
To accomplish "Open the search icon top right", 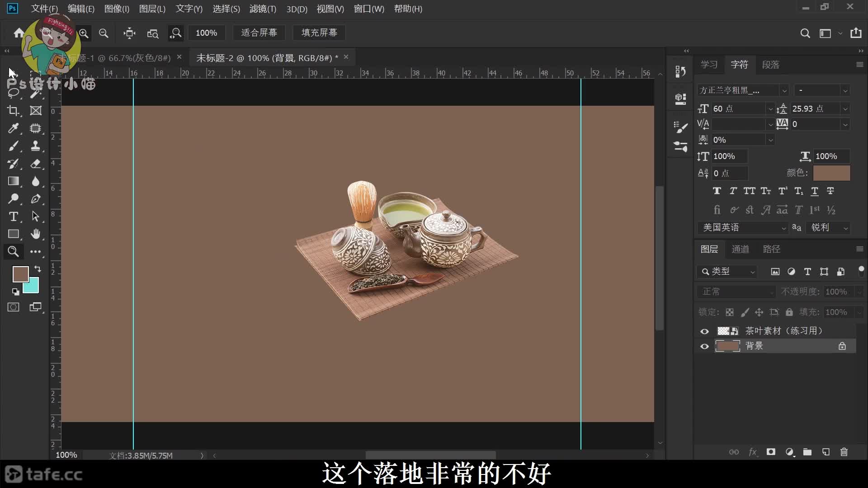I will coord(805,33).
